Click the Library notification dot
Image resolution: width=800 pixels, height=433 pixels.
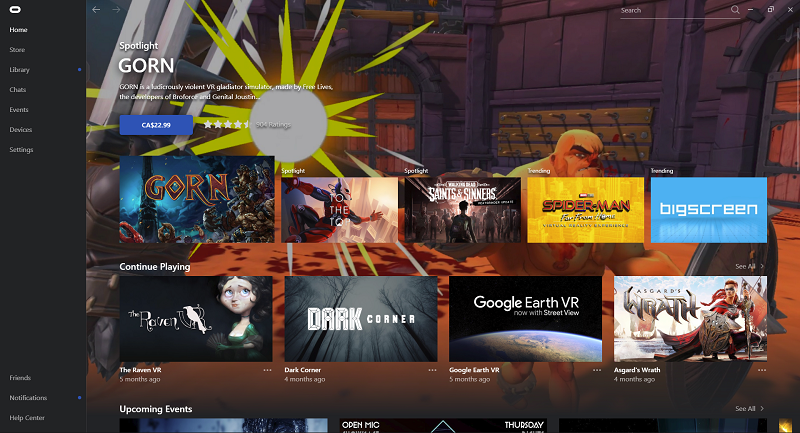(79, 69)
